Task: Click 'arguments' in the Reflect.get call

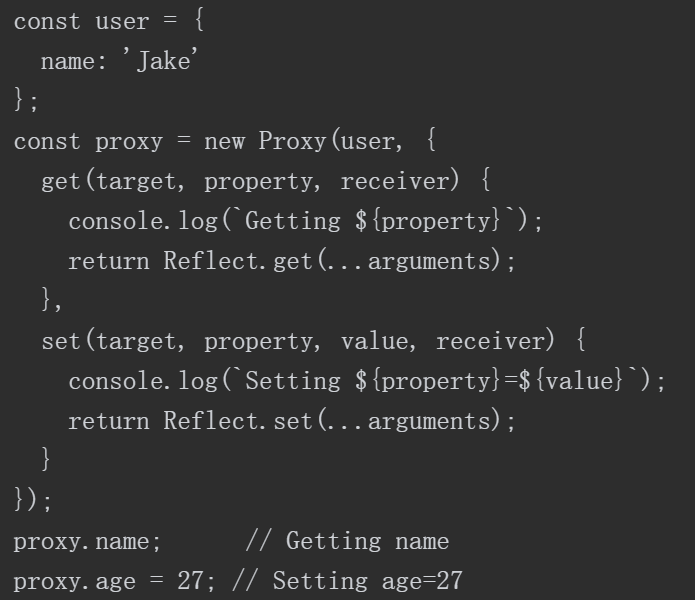Action: point(429,261)
